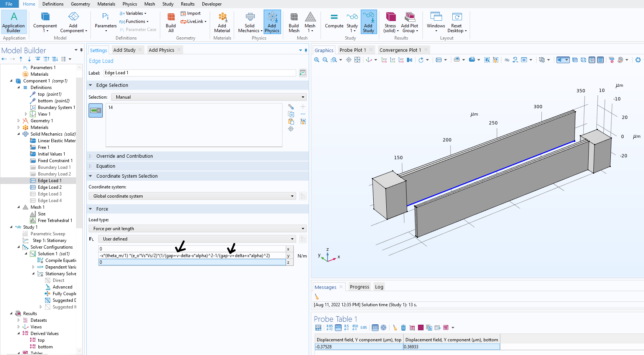Image resolution: width=644 pixels, height=355 pixels.
Task: Toggle the Add Physics ribbon button
Action: [272, 22]
